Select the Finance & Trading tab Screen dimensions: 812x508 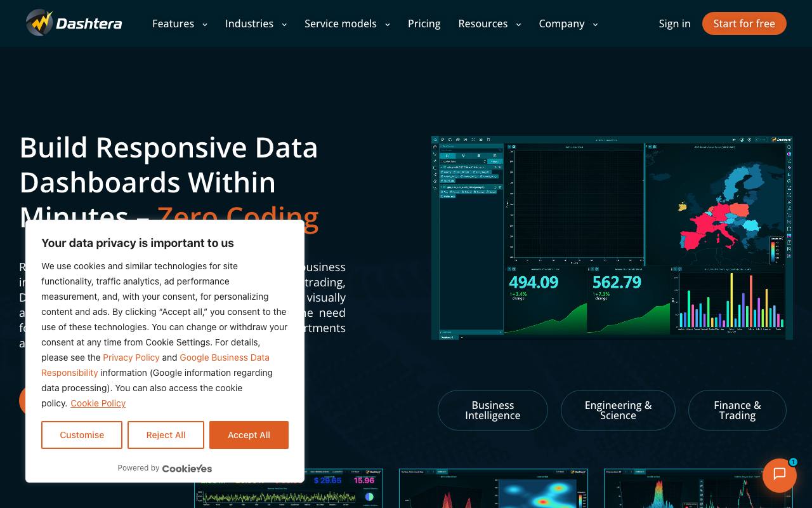click(x=737, y=410)
